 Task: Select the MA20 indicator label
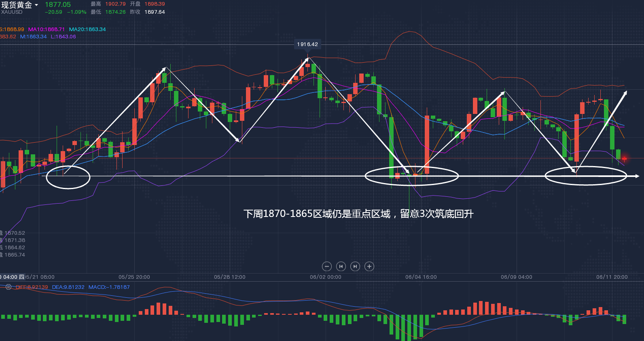(x=87, y=29)
